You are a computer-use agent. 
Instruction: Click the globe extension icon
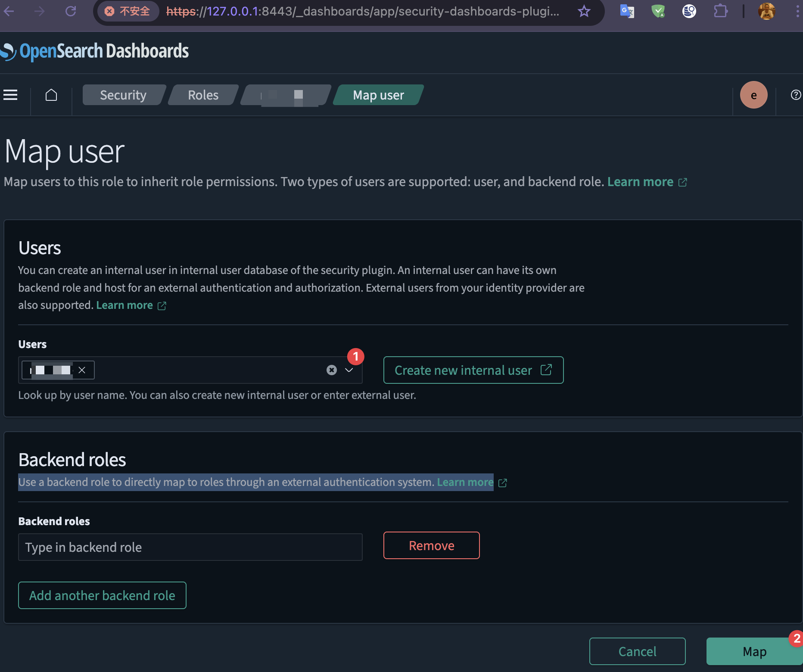tap(689, 11)
